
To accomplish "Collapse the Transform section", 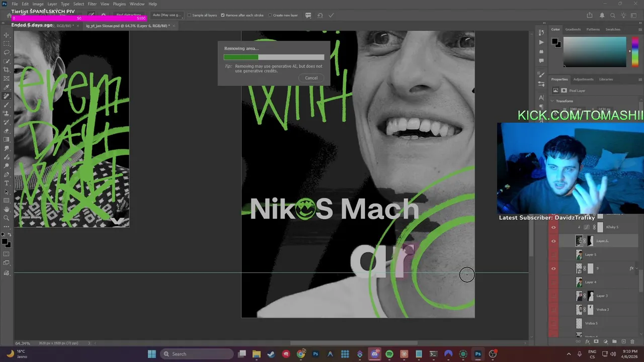I will point(552,101).
